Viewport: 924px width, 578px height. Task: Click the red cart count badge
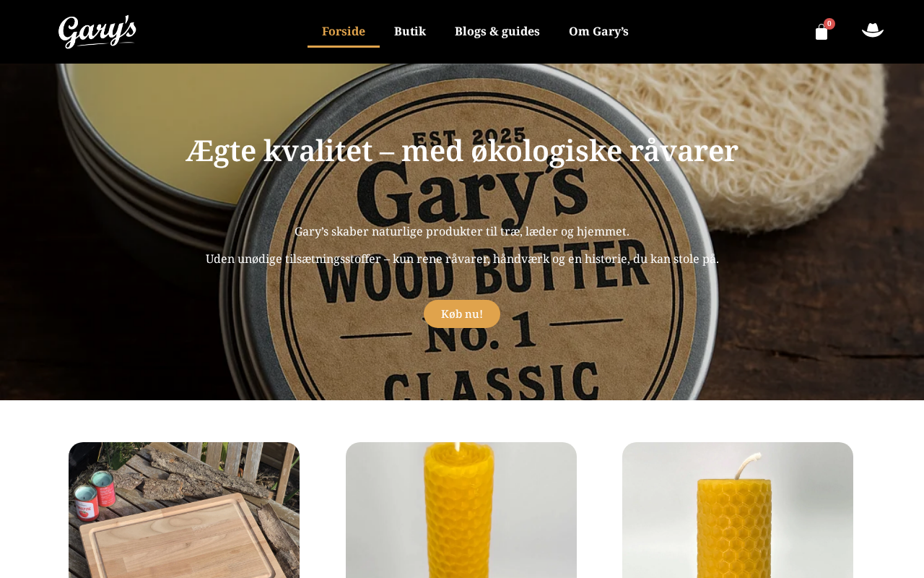click(829, 24)
